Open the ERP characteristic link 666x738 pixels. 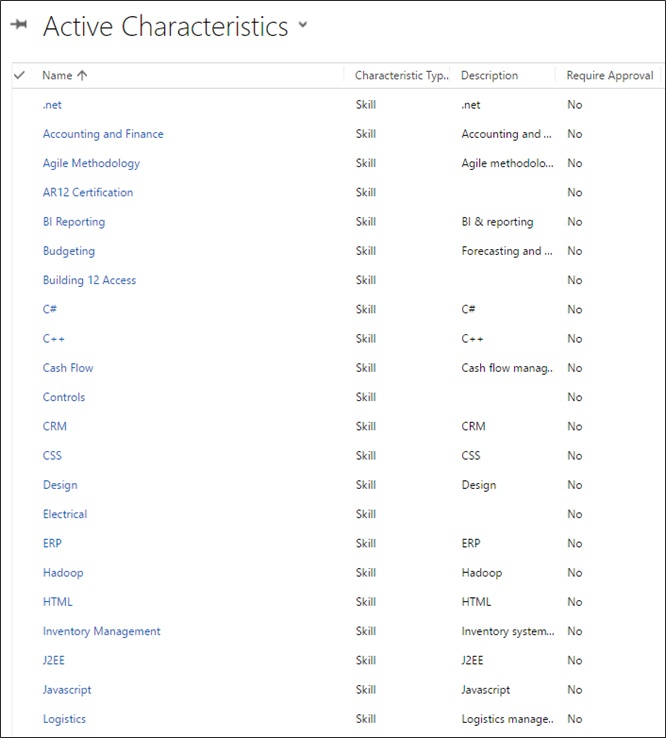(x=52, y=543)
